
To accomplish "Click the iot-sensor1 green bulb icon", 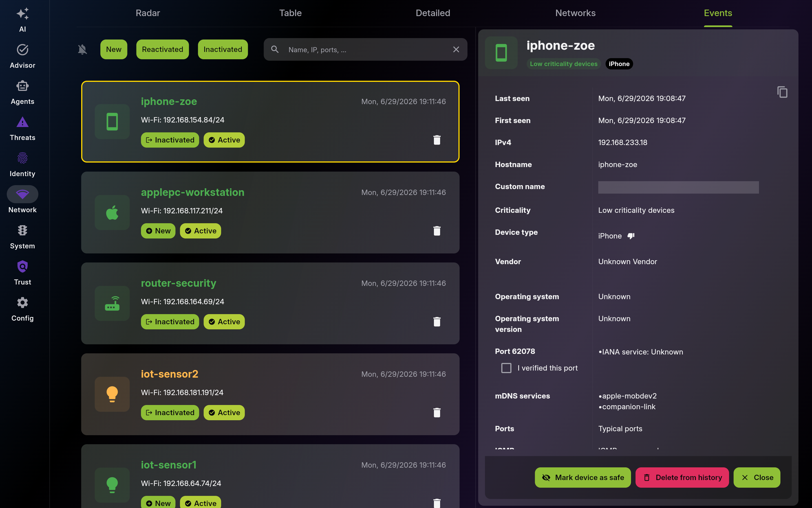I will (112, 485).
